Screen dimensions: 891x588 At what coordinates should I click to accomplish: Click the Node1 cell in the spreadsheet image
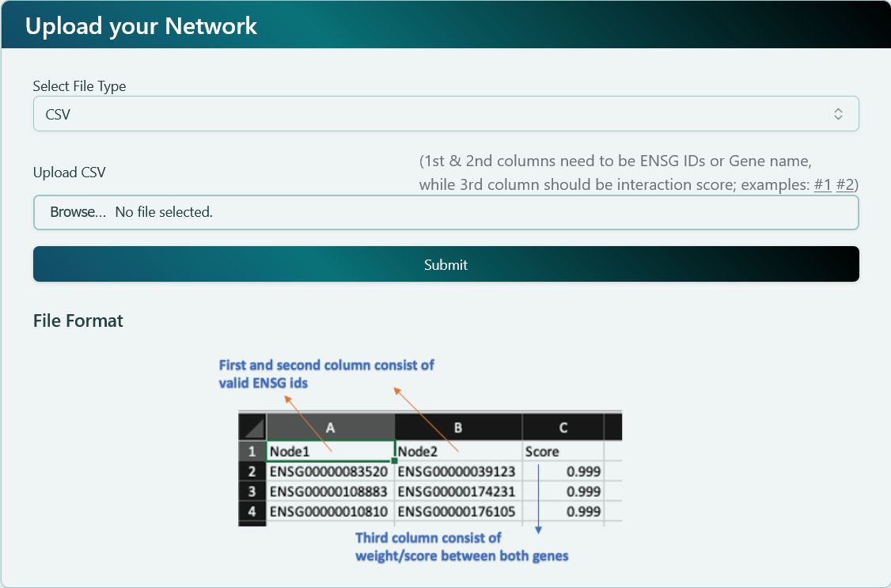(x=330, y=451)
